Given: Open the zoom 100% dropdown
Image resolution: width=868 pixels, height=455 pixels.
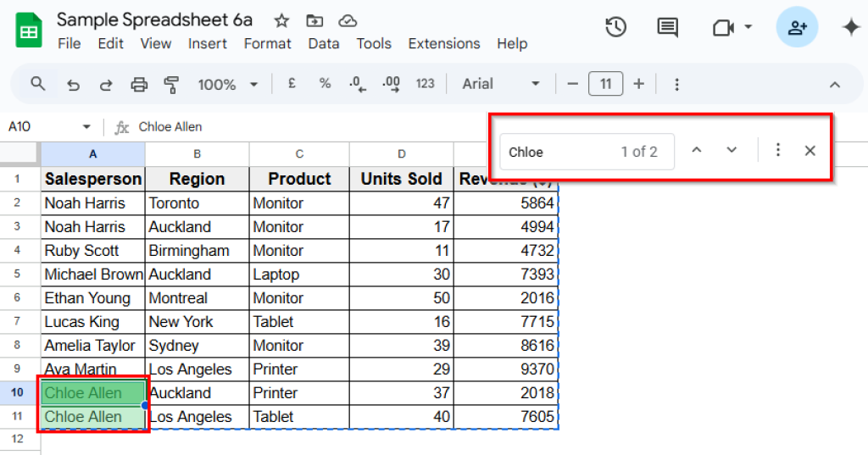Looking at the screenshot, I should [227, 84].
